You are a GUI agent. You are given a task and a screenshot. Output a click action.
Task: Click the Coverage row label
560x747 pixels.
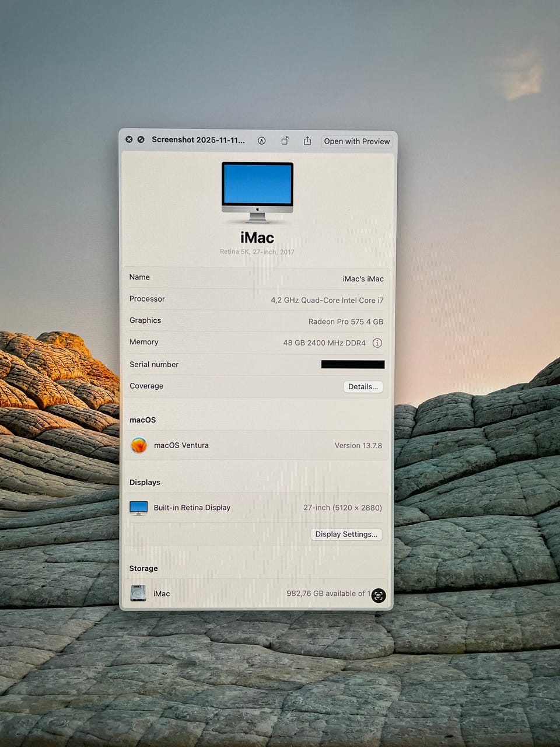tap(146, 386)
